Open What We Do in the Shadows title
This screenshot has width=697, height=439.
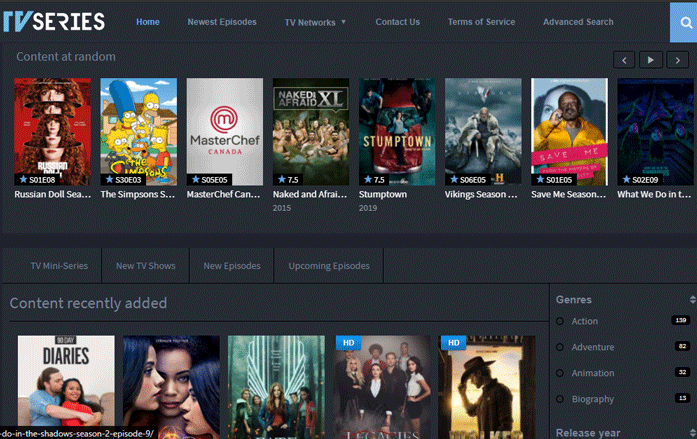[654, 195]
